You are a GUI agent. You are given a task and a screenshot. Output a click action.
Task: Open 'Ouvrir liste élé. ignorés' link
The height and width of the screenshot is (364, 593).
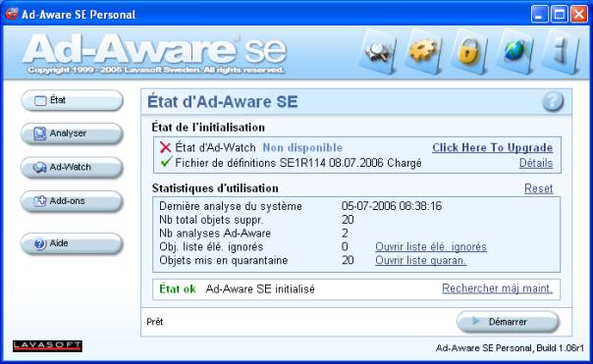pyautogui.click(x=431, y=247)
